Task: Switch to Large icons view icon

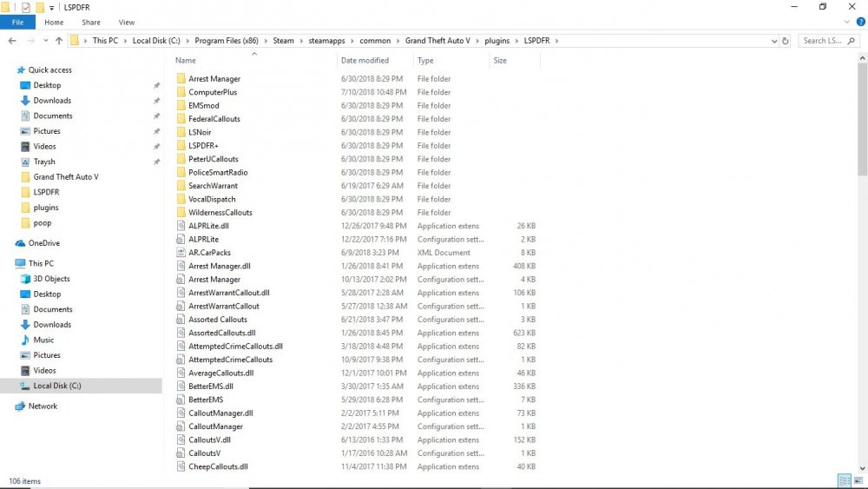Action: click(858, 480)
